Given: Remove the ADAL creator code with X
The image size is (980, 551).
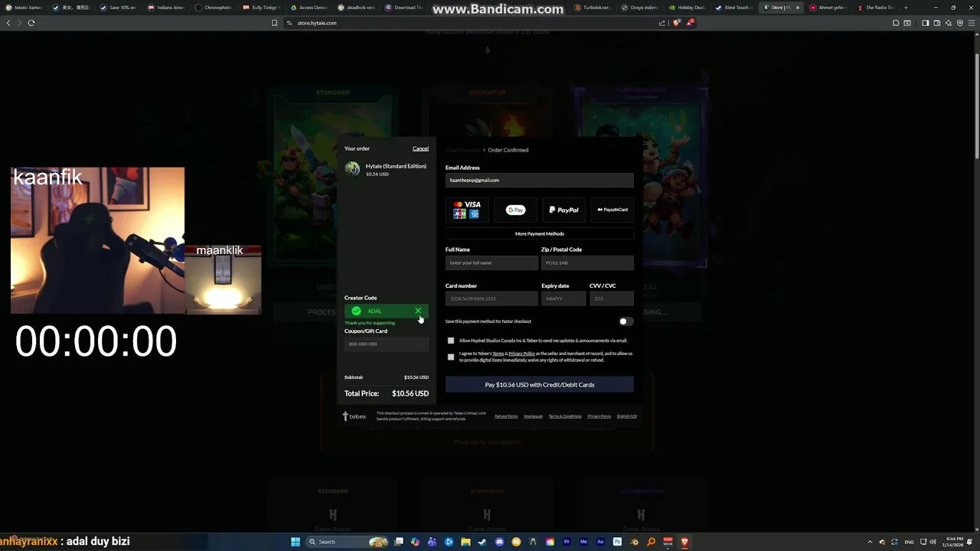Looking at the screenshot, I should pyautogui.click(x=418, y=311).
